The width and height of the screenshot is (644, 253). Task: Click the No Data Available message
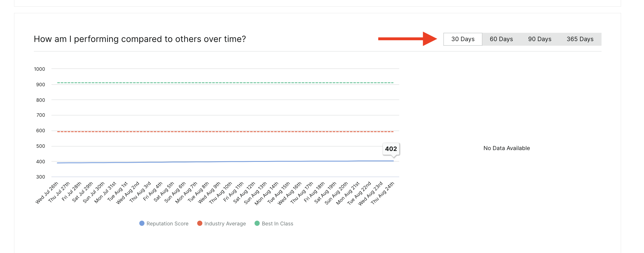tap(506, 148)
